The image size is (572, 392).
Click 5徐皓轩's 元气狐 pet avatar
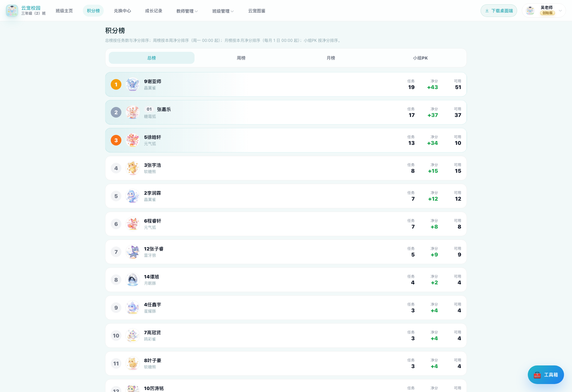point(133,140)
